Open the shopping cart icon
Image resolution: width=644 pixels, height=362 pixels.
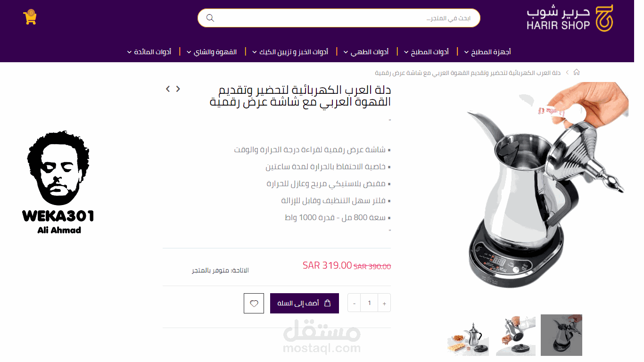[30, 17]
